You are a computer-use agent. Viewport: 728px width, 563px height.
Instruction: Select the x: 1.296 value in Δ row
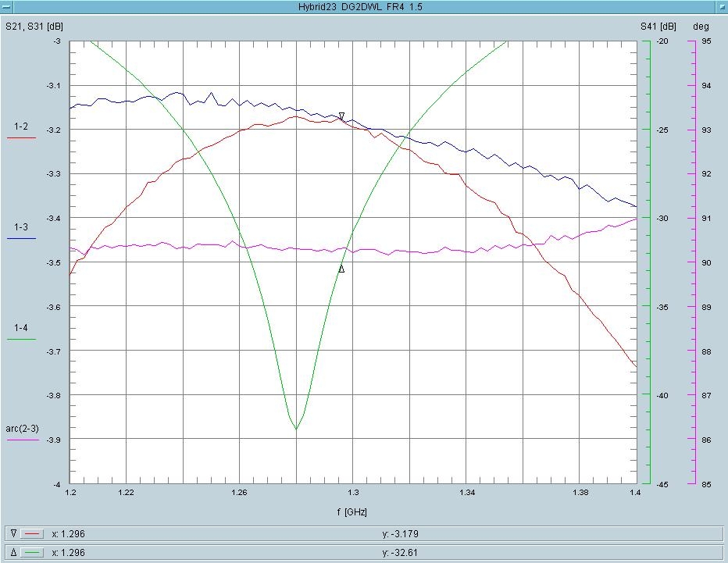pyautogui.click(x=68, y=552)
